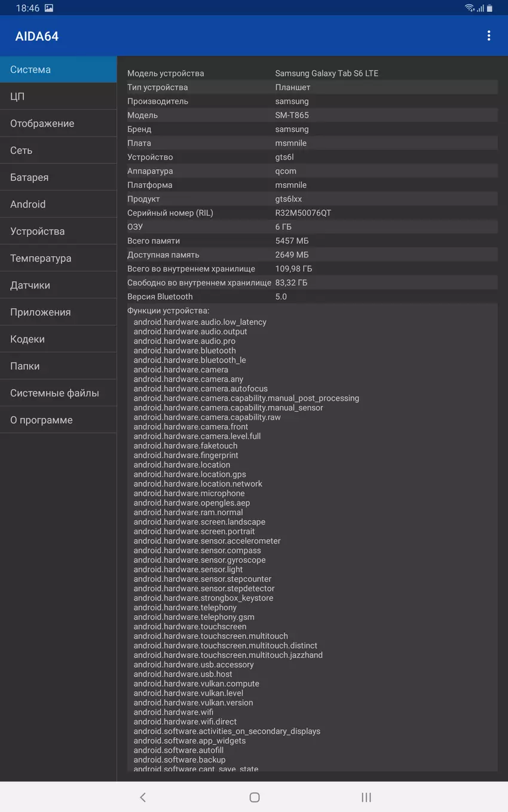This screenshot has width=508, height=812.
Task: Open recent apps navigation icon
Action: tap(366, 797)
